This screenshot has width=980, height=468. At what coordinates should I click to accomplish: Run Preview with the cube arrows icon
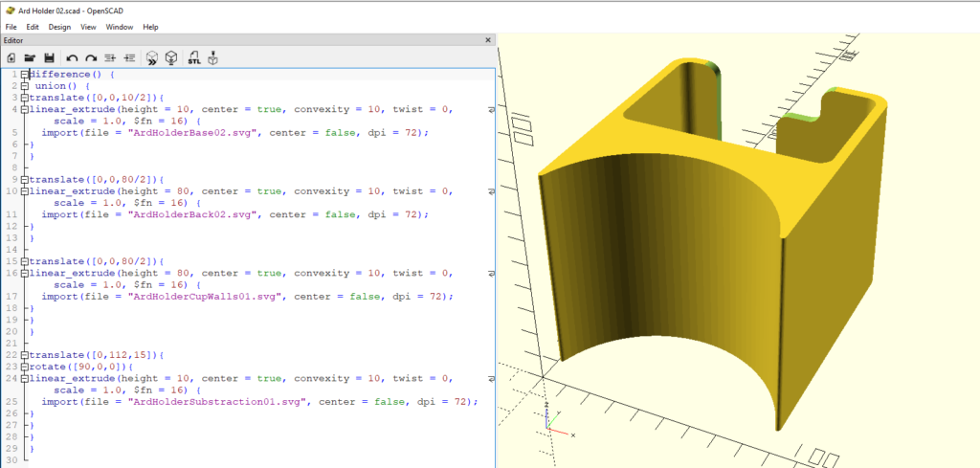[x=152, y=58]
